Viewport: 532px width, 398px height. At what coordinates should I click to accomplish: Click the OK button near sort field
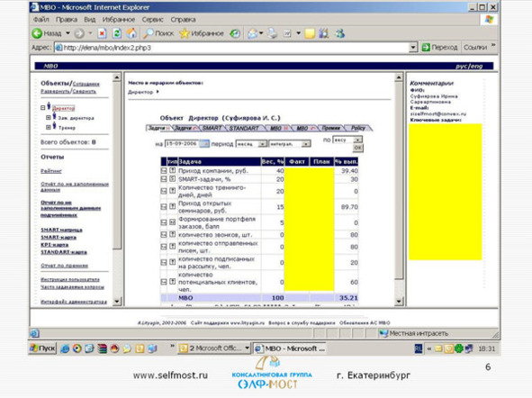357,148
